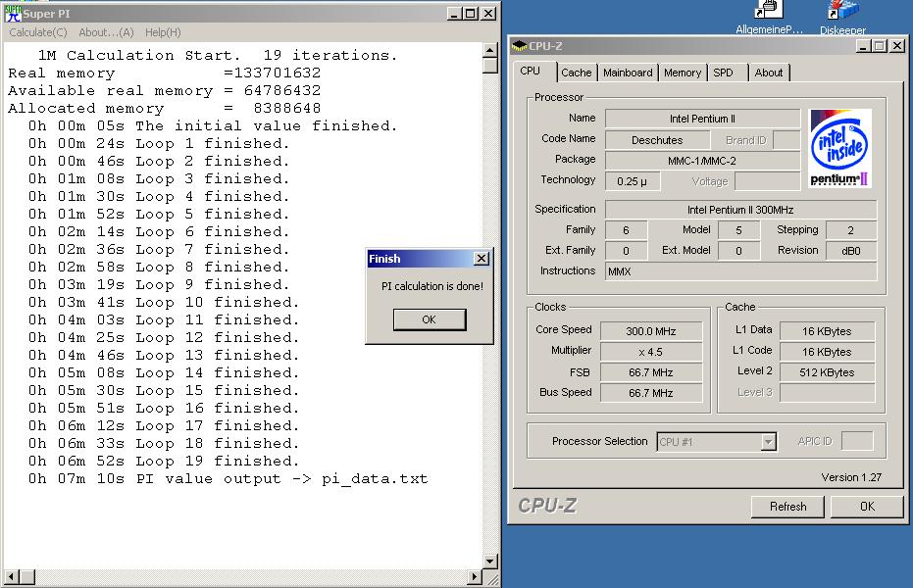Close the CPU-Z window
913x588 pixels.
[x=897, y=45]
